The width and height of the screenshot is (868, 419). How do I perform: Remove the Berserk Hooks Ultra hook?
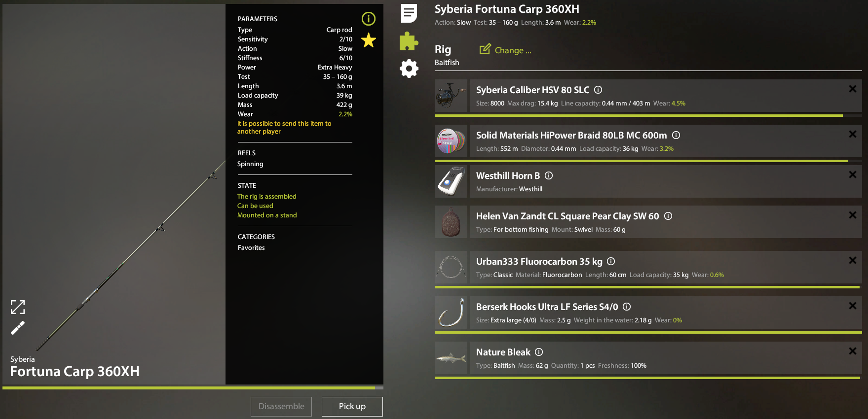pyautogui.click(x=852, y=306)
